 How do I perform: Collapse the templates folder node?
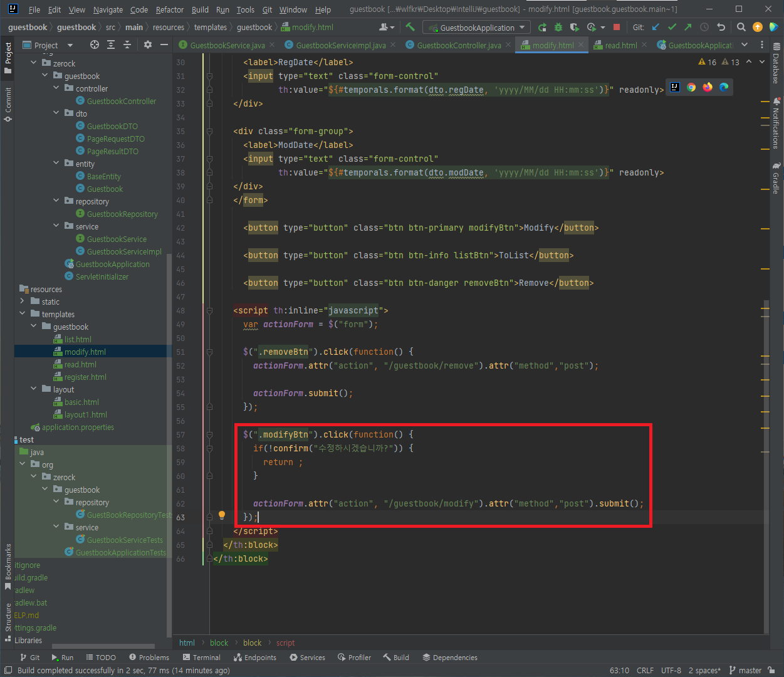point(23,314)
